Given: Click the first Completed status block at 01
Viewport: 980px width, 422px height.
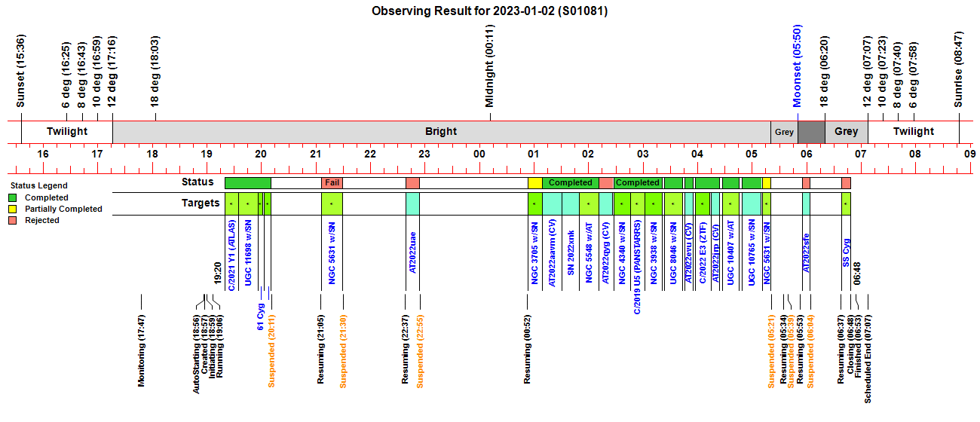Looking at the screenshot, I should pos(570,182).
